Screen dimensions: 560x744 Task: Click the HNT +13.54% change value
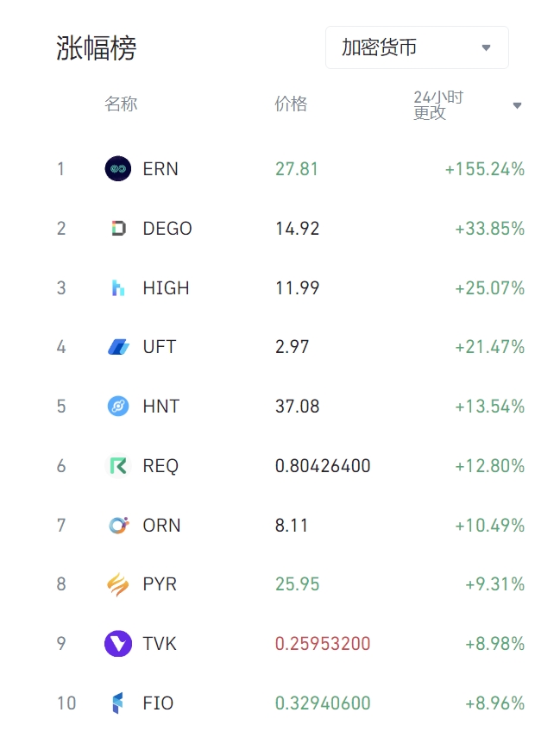point(489,407)
